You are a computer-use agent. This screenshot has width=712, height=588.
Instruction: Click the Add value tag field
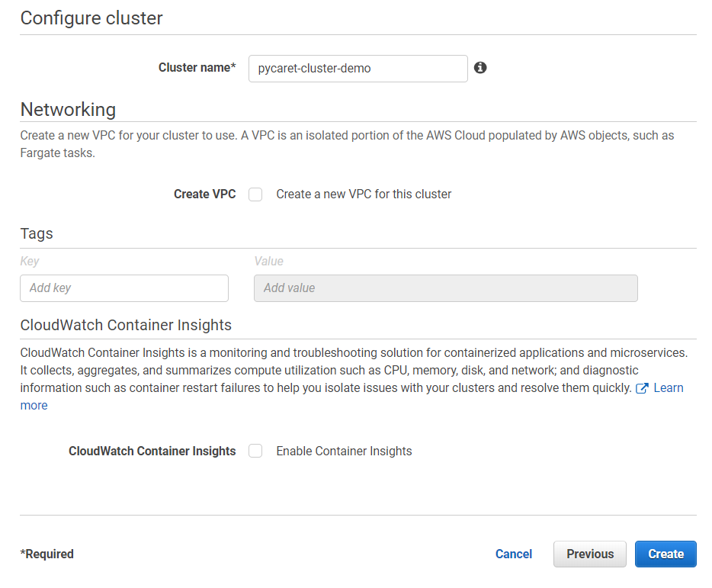(x=445, y=288)
